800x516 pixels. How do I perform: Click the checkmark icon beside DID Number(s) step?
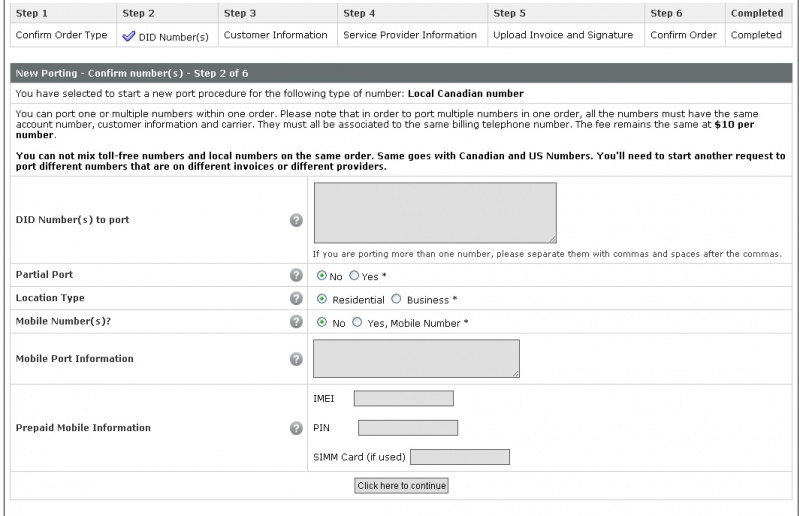(129, 36)
